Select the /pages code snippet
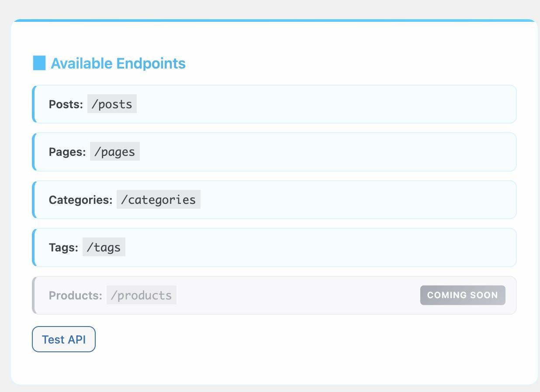Screen dimensions: 540x392 tap(115, 152)
